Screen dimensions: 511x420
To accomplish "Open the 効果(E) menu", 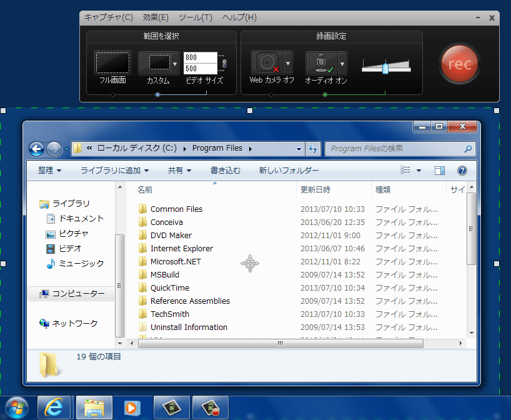I will click(156, 17).
